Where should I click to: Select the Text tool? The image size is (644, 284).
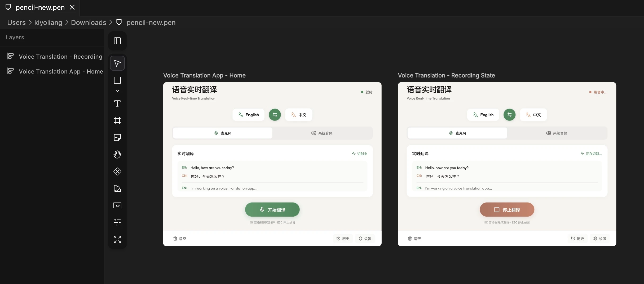[117, 104]
